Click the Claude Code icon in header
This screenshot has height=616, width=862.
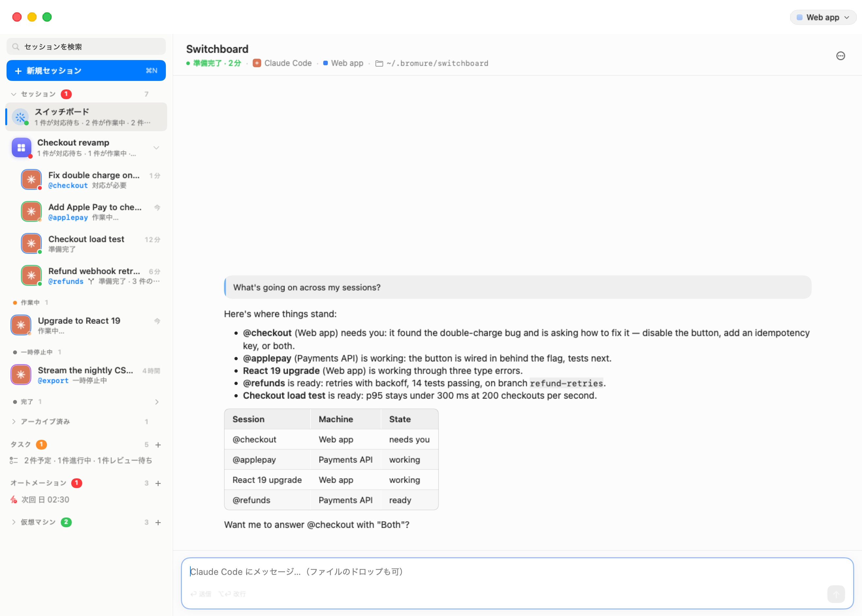coord(257,63)
